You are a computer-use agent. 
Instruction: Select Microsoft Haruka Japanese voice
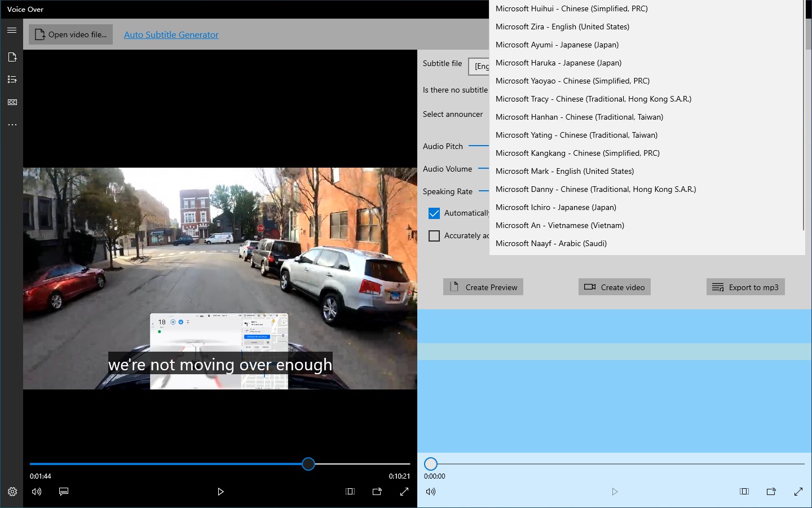pyautogui.click(x=647, y=63)
